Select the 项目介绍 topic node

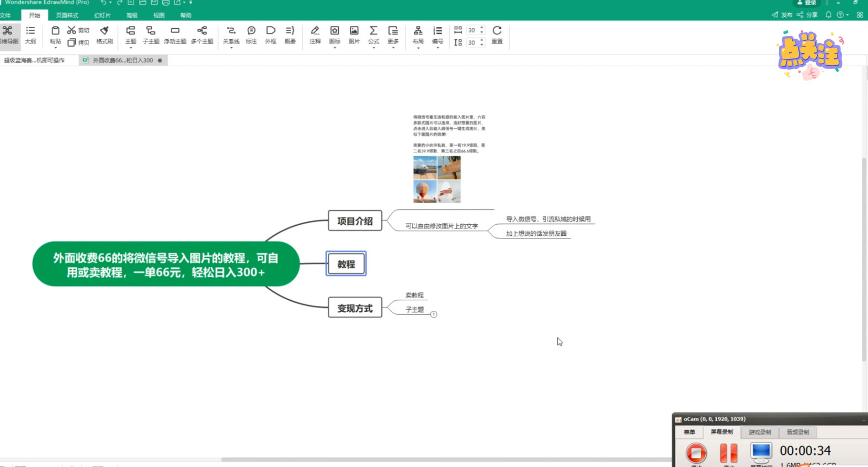tap(355, 221)
